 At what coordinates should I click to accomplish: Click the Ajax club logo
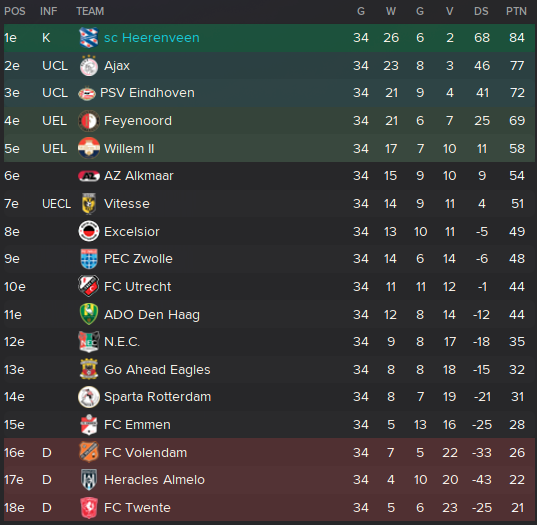(89, 66)
